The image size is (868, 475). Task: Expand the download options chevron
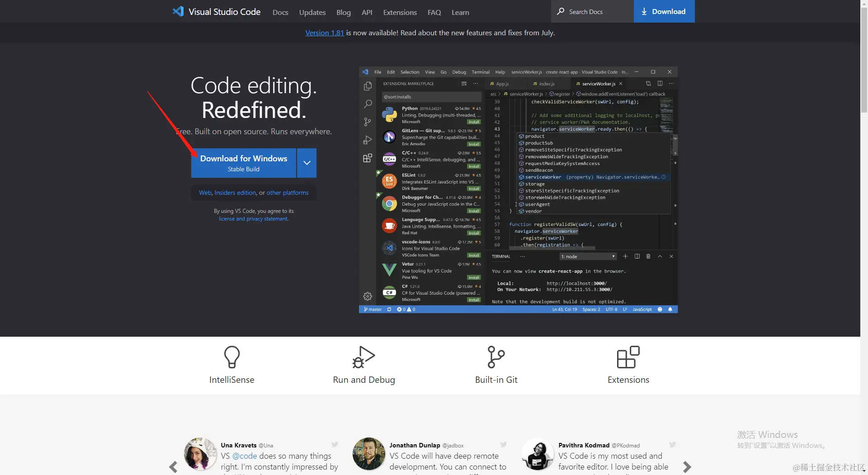point(307,163)
